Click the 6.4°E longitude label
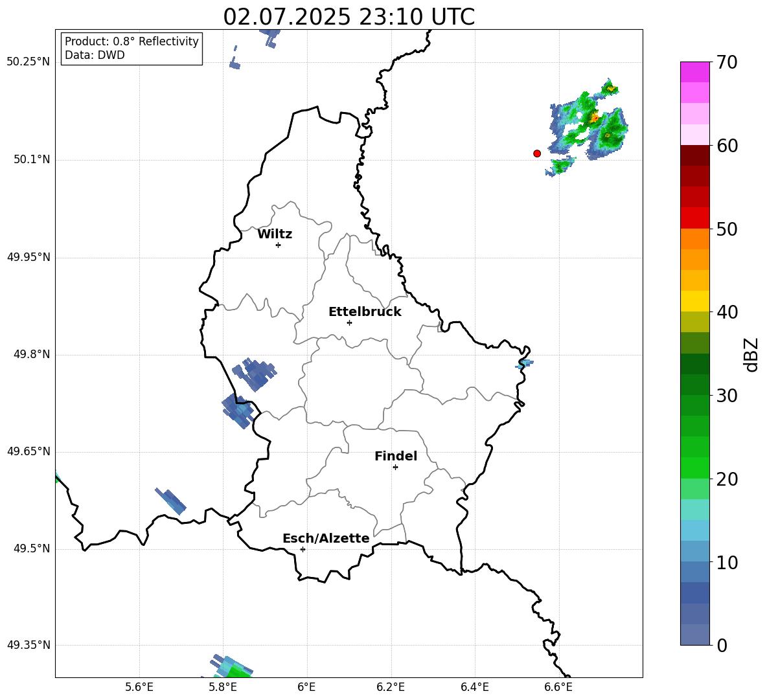This screenshot has width=767, height=700. pyautogui.click(x=475, y=687)
